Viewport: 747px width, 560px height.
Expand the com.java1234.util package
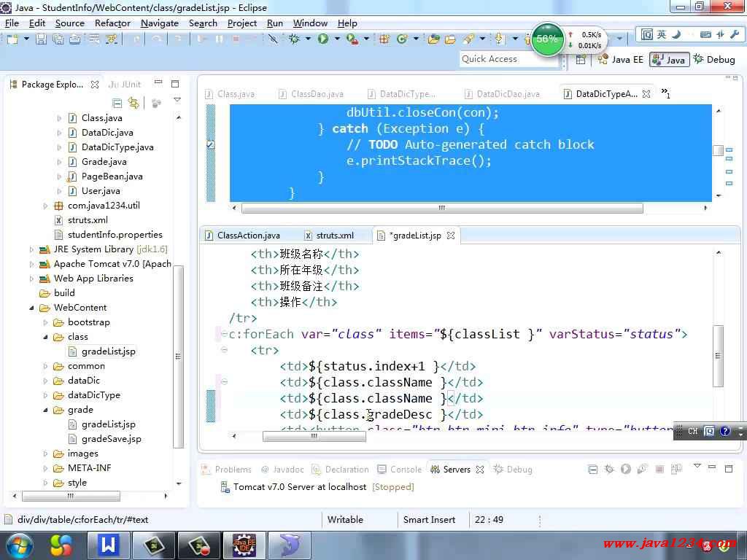[x=47, y=206]
